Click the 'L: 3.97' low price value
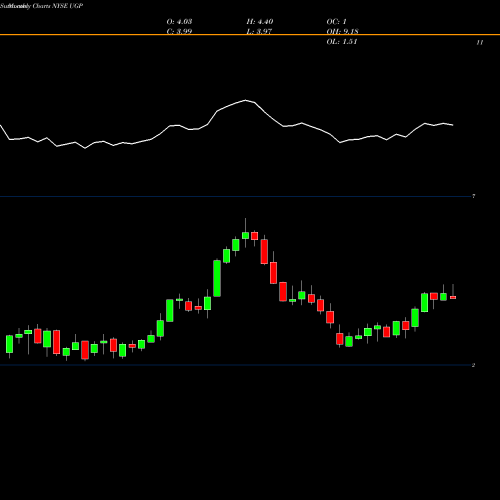This screenshot has width=500, height=500. click(259, 31)
